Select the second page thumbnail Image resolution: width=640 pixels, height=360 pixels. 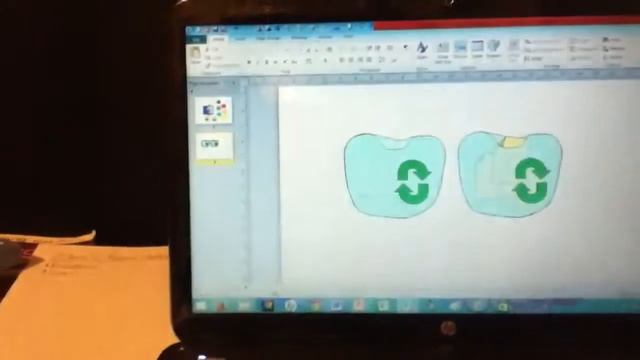pos(215,146)
